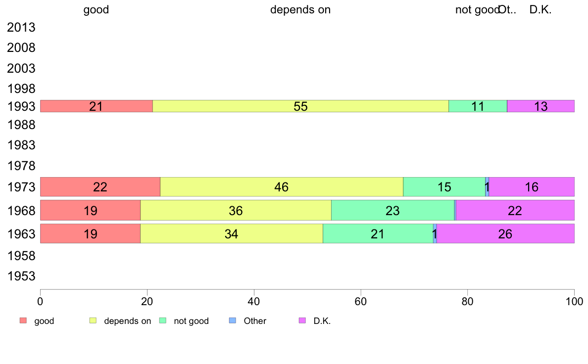Click the 1993 D.K. segment showing 13
The width and height of the screenshot is (588, 364).
tap(540, 106)
